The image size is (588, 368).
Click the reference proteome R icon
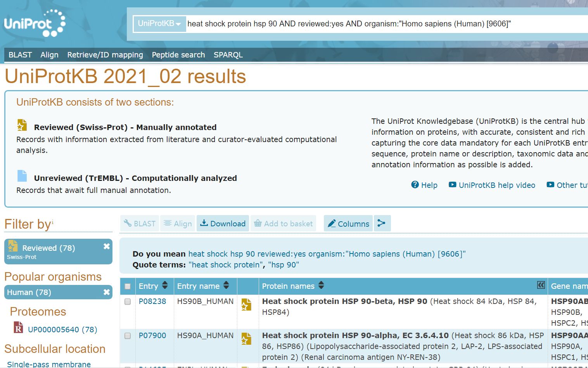(x=18, y=328)
